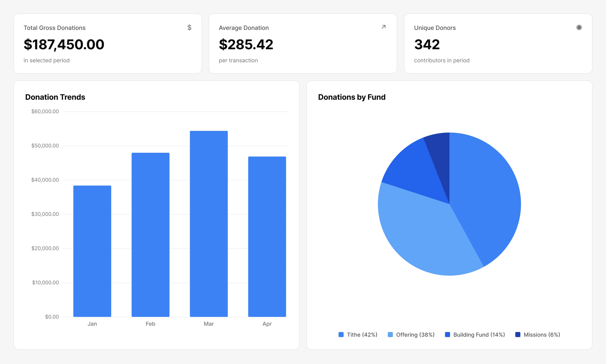Click the $20,000.00 axis label
The image size is (606, 364).
point(45,248)
